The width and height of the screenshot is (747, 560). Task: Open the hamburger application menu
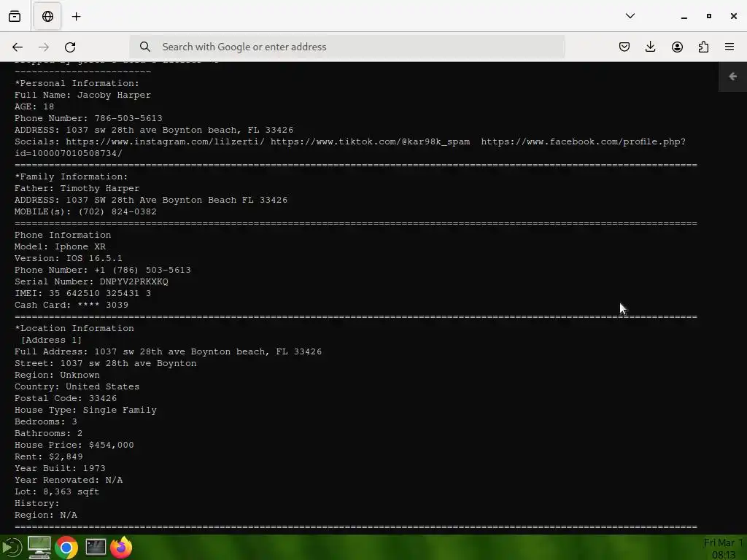pyautogui.click(x=729, y=47)
